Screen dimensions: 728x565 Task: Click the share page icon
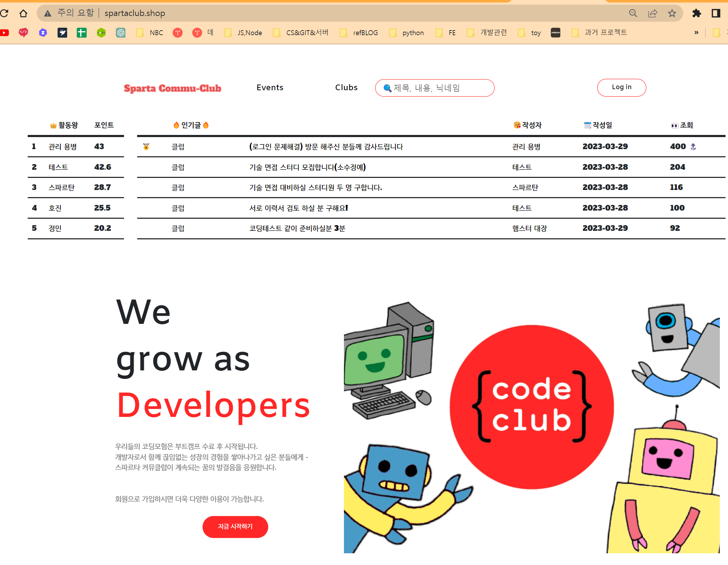[x=653, y=13]
